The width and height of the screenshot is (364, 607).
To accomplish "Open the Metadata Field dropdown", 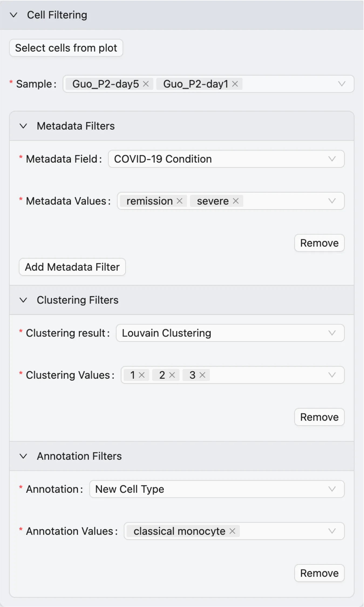I will (226, 159).
